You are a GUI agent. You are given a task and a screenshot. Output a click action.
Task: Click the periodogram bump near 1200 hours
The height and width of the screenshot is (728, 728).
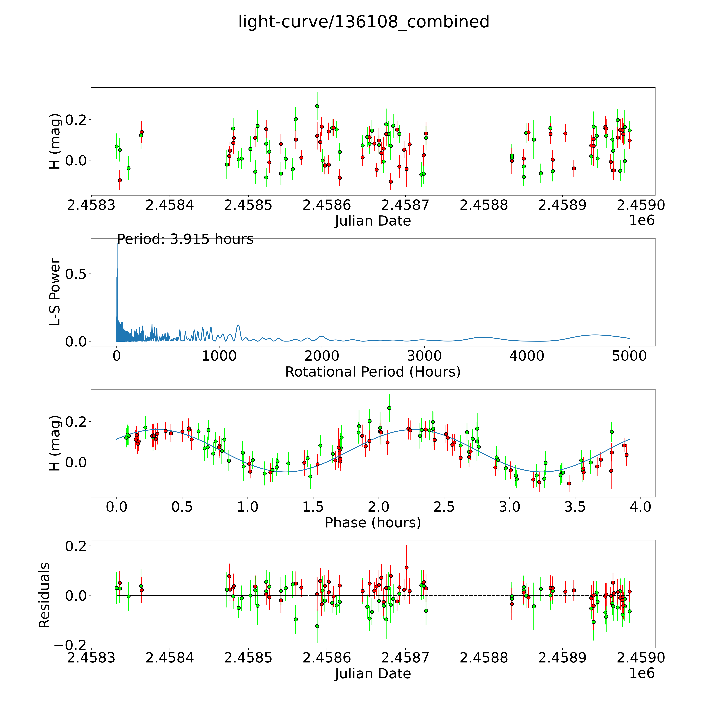(238, 325)
